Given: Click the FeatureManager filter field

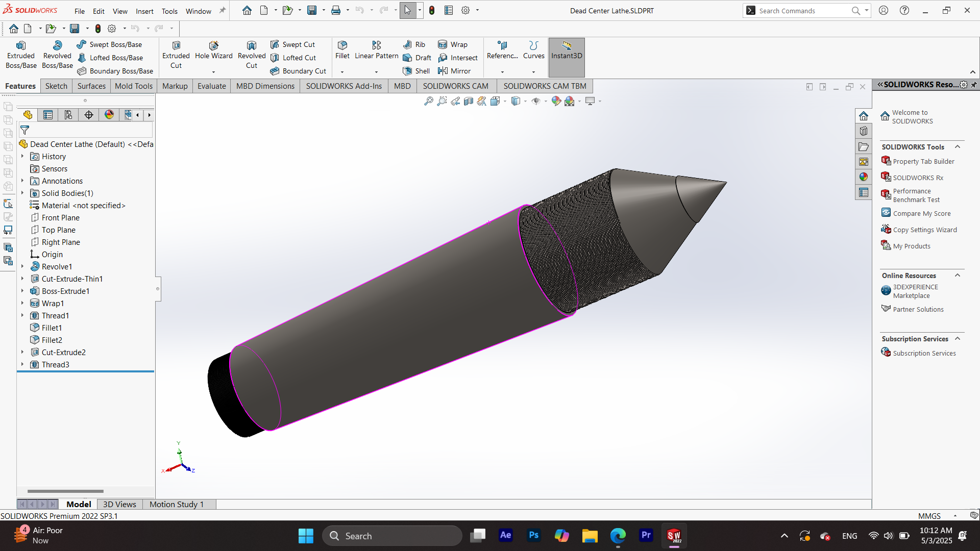Looking at the screenshot, I should coord(86,131).
